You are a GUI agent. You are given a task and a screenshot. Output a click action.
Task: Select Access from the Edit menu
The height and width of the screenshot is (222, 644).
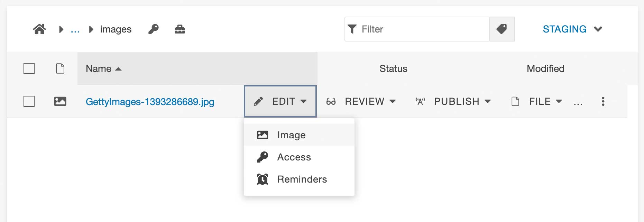coord(294,157)
